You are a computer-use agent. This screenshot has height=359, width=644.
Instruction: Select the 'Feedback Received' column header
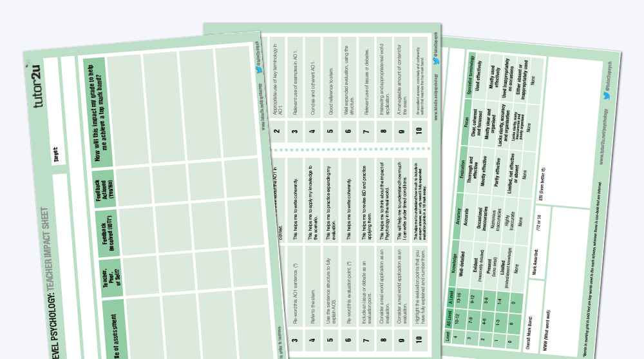click(108, 233)
